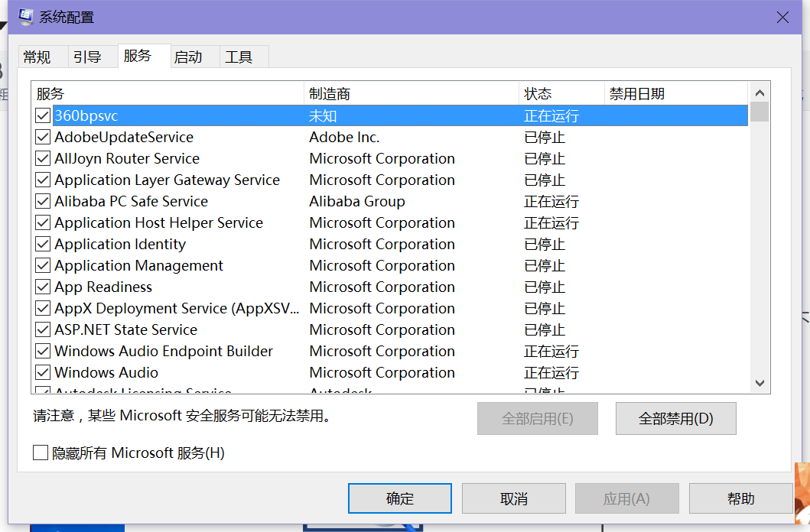The height and width of the screenshot is (532, 810).
Task: Click Microsoft Corporation in App Readiness row
Action: tap(382, 287)
